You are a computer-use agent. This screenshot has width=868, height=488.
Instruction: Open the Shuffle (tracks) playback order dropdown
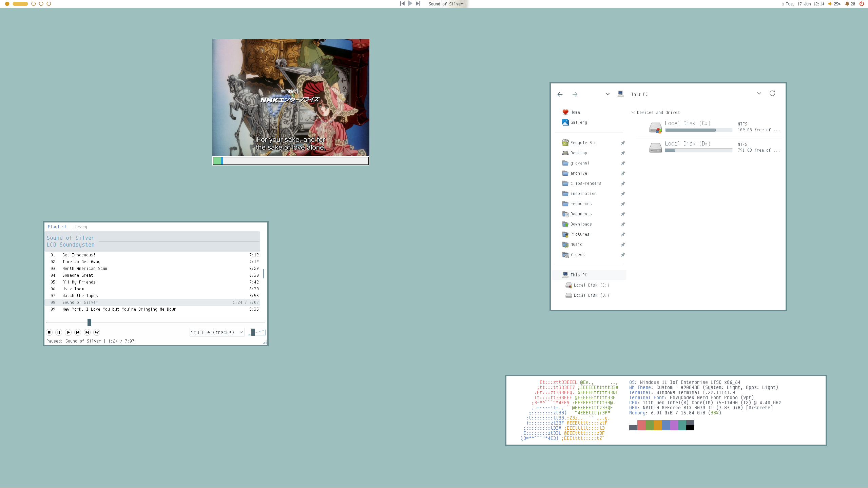click(x=217, y=332)
